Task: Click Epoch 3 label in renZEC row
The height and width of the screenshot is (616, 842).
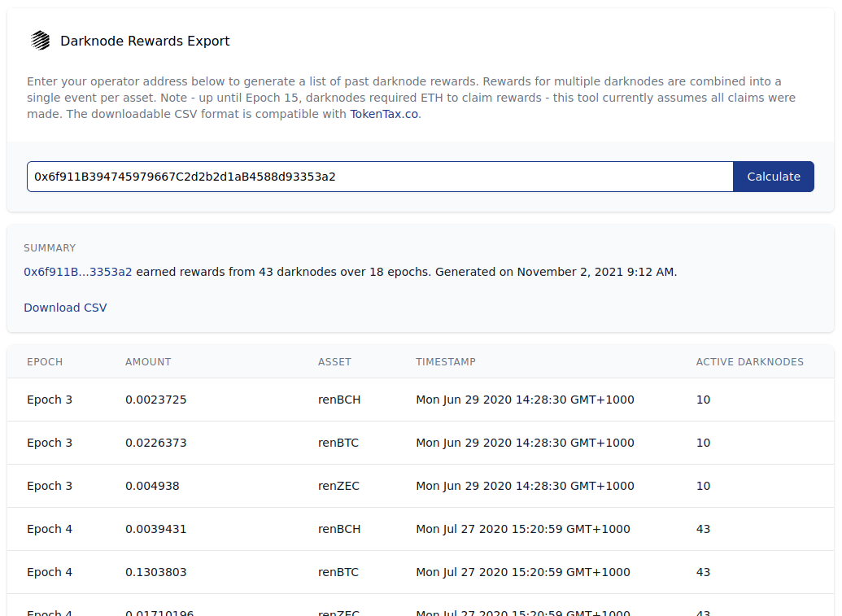Action: pyautogui.click(x=50, y=486)
